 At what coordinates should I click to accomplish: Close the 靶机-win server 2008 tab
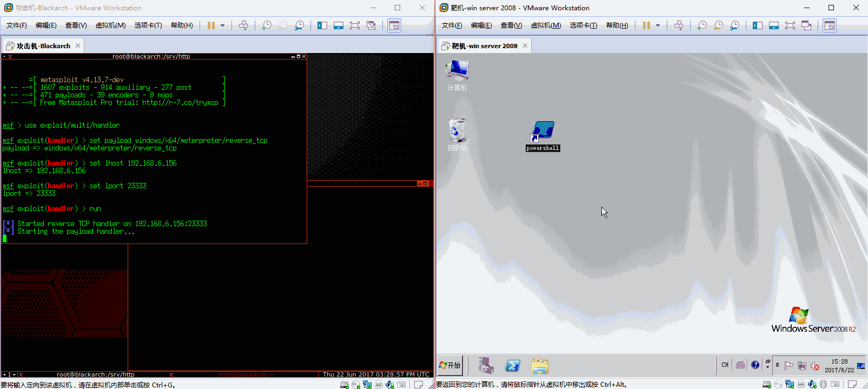click(x=525, y=45)
